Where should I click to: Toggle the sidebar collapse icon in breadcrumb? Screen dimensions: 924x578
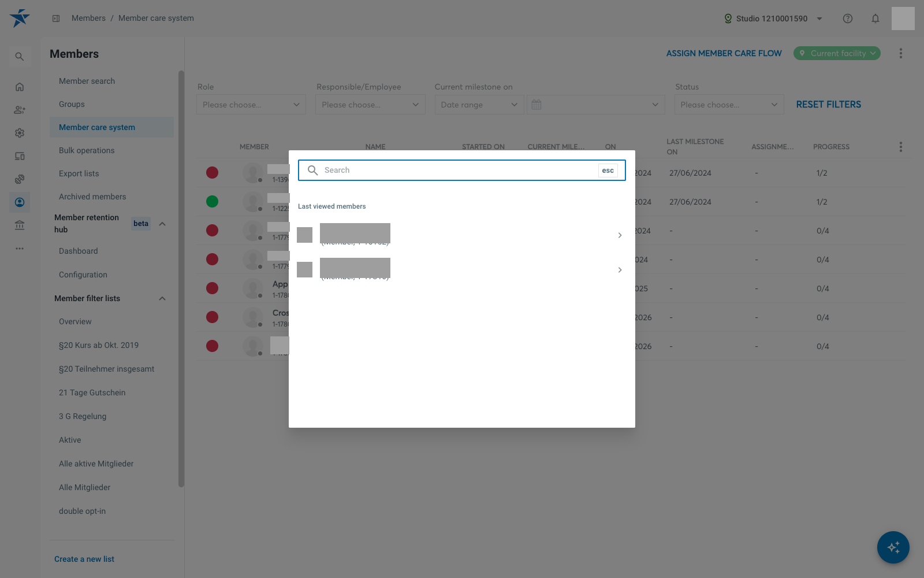tap(56, 18)
